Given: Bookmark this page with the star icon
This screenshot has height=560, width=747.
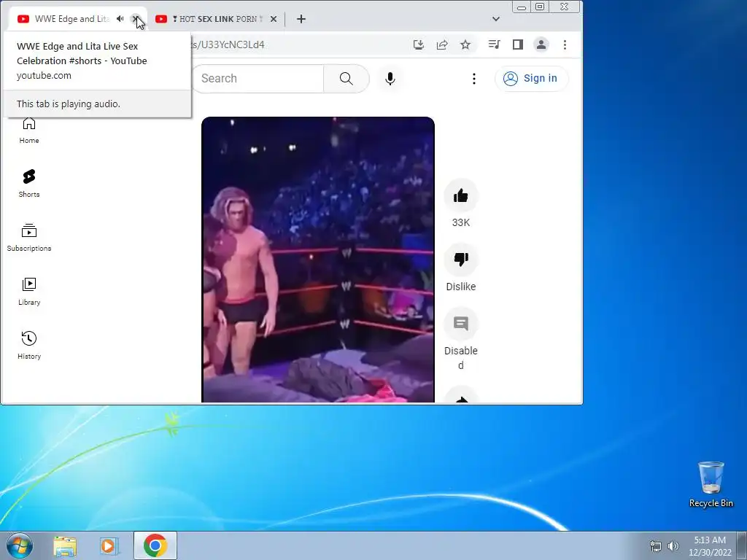Looking at the screenshot, I should (465, 44).
